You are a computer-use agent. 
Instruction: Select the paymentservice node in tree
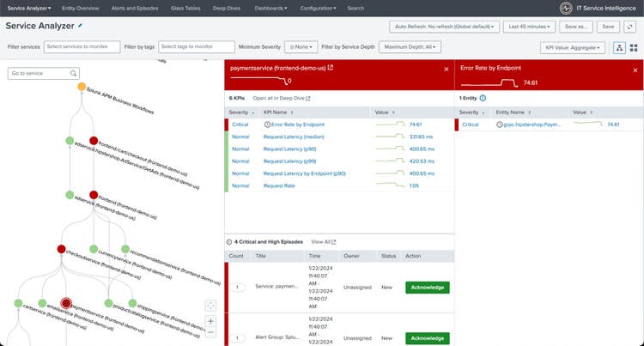pyautogui.click(x=65, y=303)
